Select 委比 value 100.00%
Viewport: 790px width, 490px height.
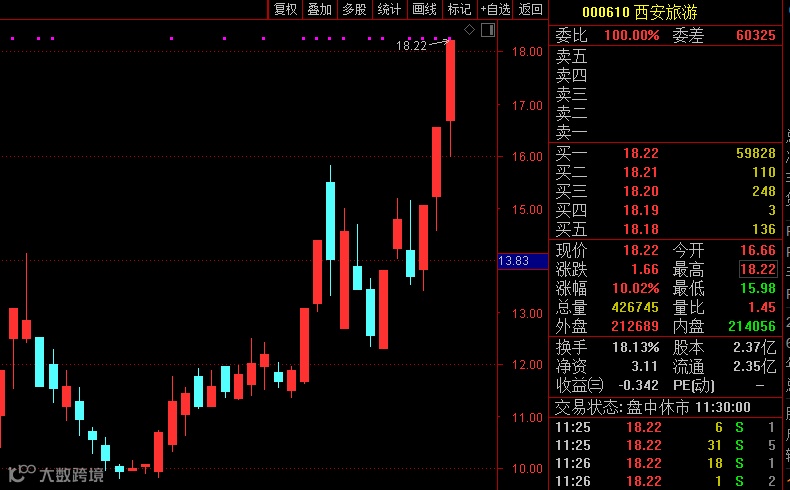pyautogui.click(x=632, y=35)
